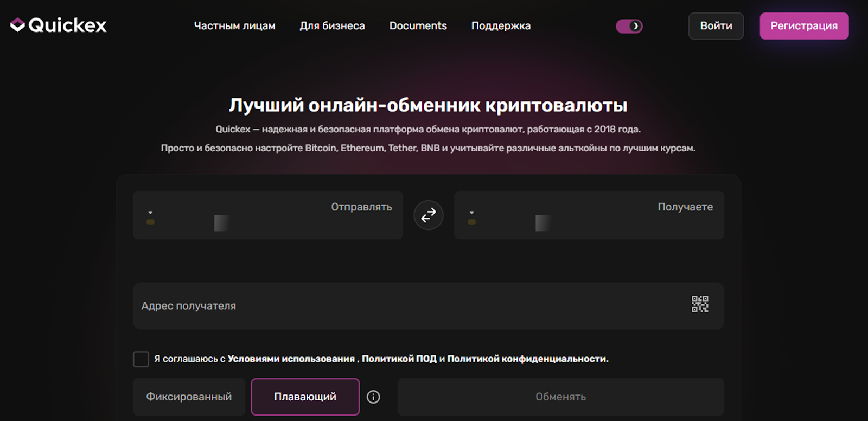The width and height of the screenshot is (868, 421).
Task: Swap the send and receive currencies
Action: (x=429, y=215)
